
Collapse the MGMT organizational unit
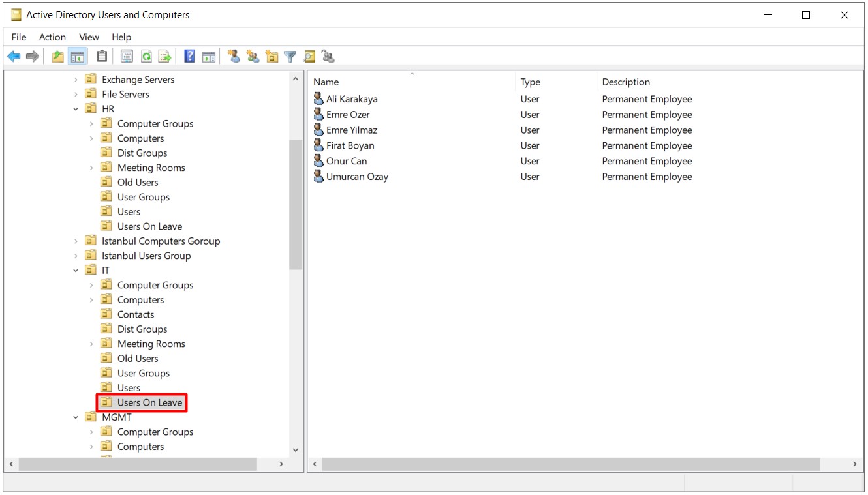(x=76, y=417)
